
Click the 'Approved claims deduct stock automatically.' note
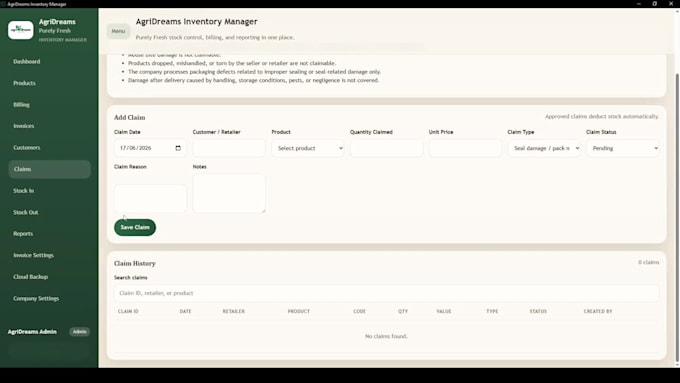pos(602,117)
